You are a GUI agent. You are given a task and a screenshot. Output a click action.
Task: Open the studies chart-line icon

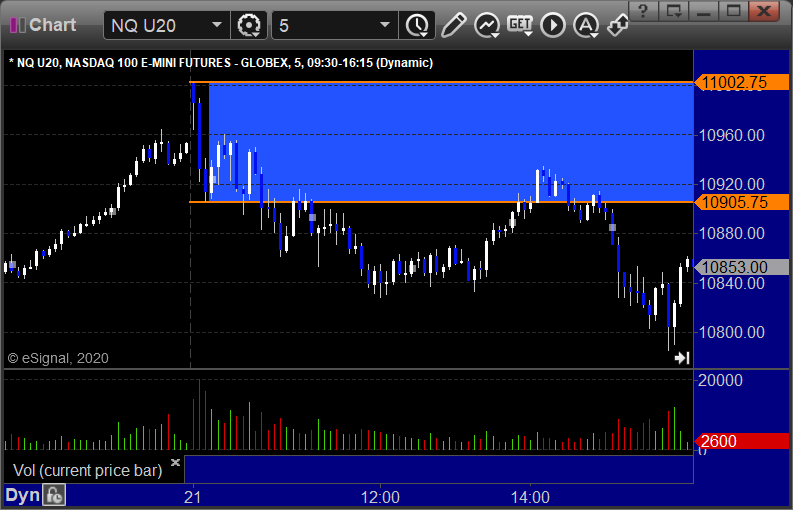coord(487,25)
